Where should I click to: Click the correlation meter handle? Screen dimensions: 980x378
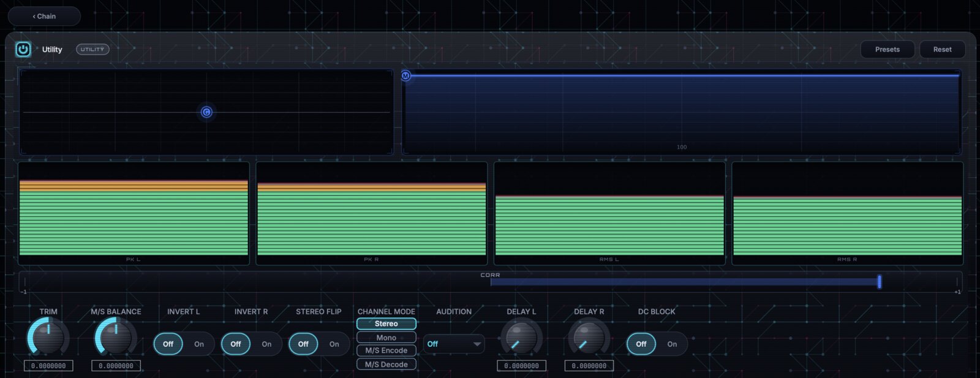click(880, 281)
